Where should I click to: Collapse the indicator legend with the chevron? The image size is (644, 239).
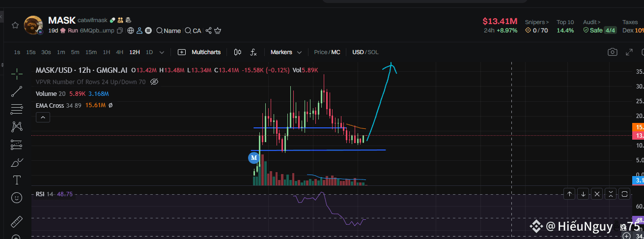(43, 118)
